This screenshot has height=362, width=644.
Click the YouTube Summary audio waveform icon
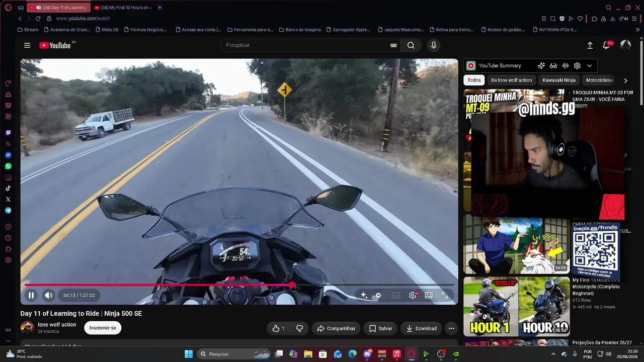566,65
